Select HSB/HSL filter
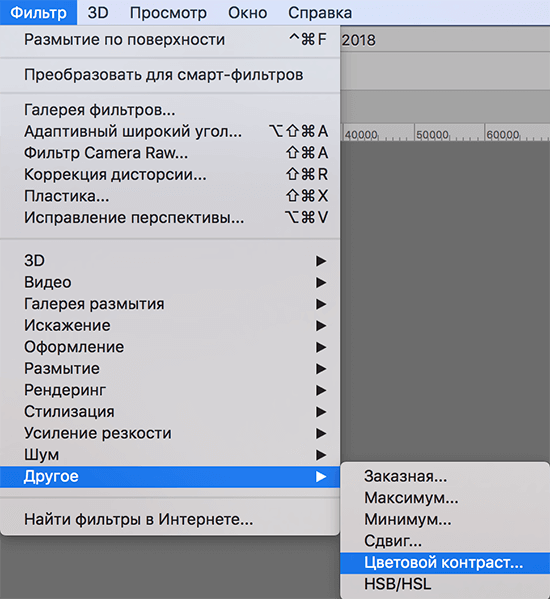 [445, 584]
